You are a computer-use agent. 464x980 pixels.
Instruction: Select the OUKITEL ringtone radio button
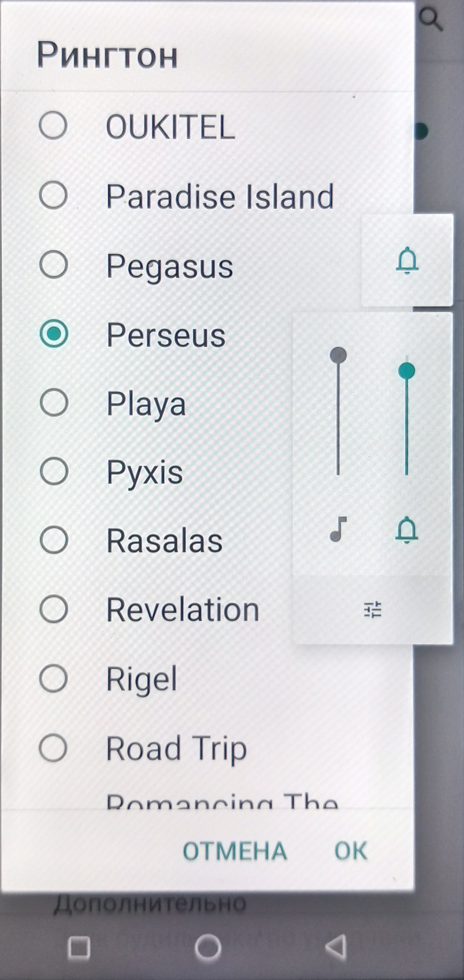[53, 125]
